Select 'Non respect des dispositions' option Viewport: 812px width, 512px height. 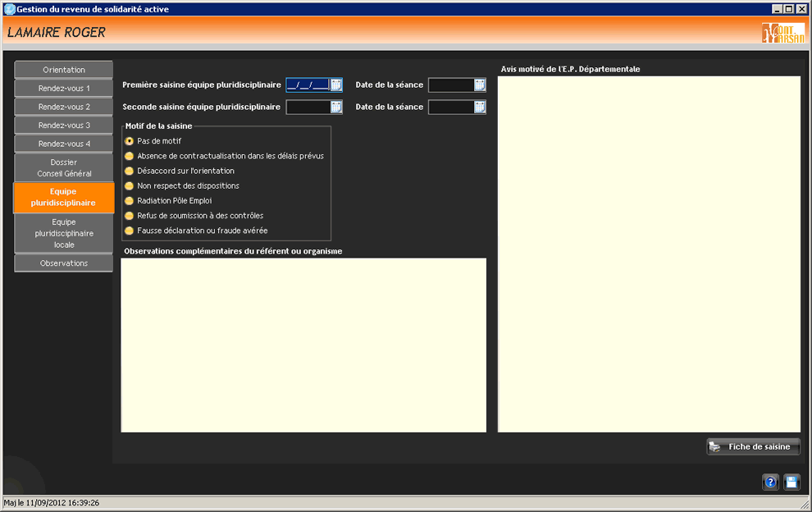(x=129, y=185)
